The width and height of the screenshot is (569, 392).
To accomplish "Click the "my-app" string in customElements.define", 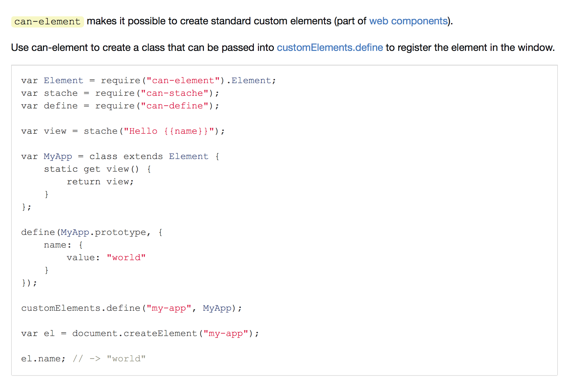I will click(x=169, y=308).
